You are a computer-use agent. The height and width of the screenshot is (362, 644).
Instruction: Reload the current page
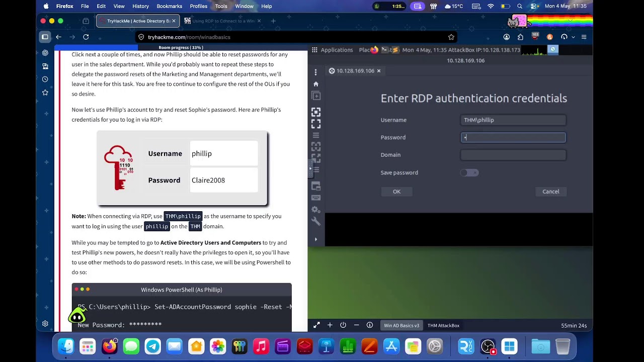tap(86, 37)
